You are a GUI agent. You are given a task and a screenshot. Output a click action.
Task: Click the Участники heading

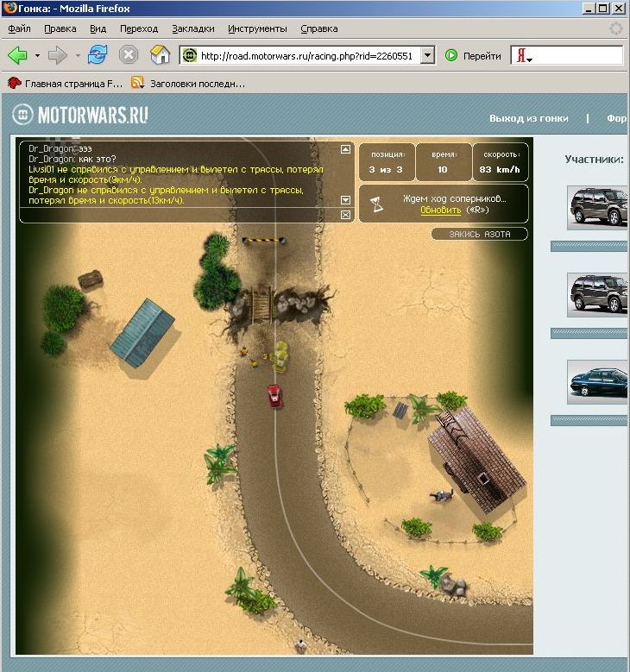[594, 160]
